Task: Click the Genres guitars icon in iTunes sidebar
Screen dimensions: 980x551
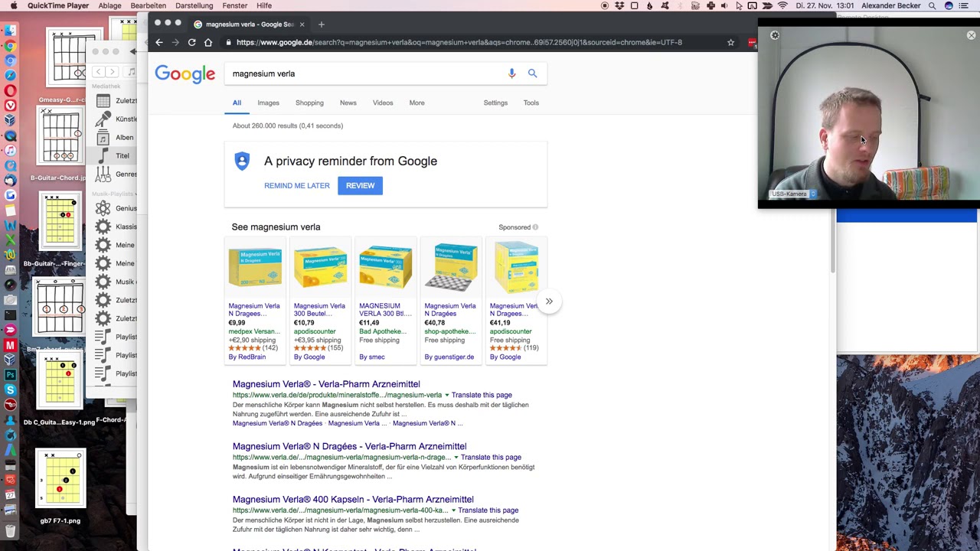Action: click(103, 174)
